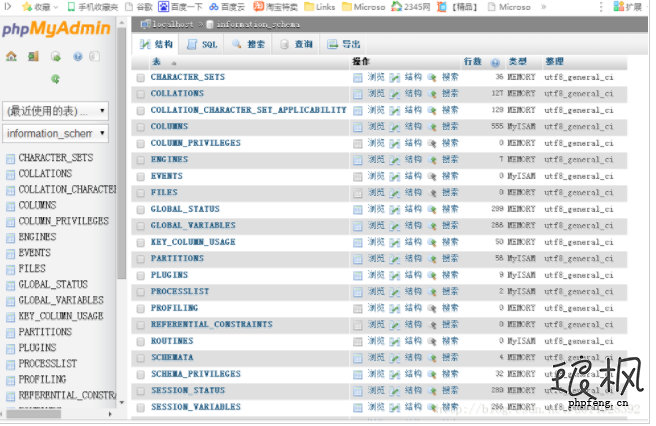Open the query window icon in sidebar
The width and height of the screenshot is (656, 426).
[56, 56]
